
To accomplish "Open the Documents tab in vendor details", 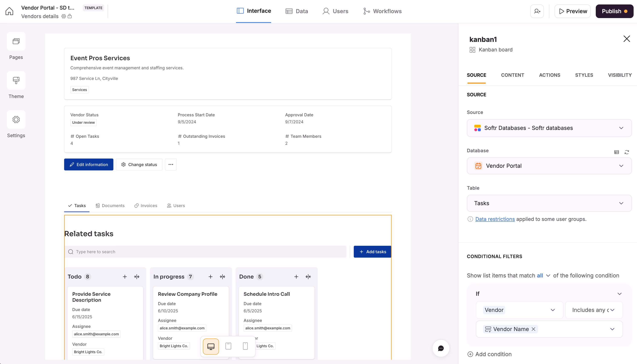I will point(110,206).
